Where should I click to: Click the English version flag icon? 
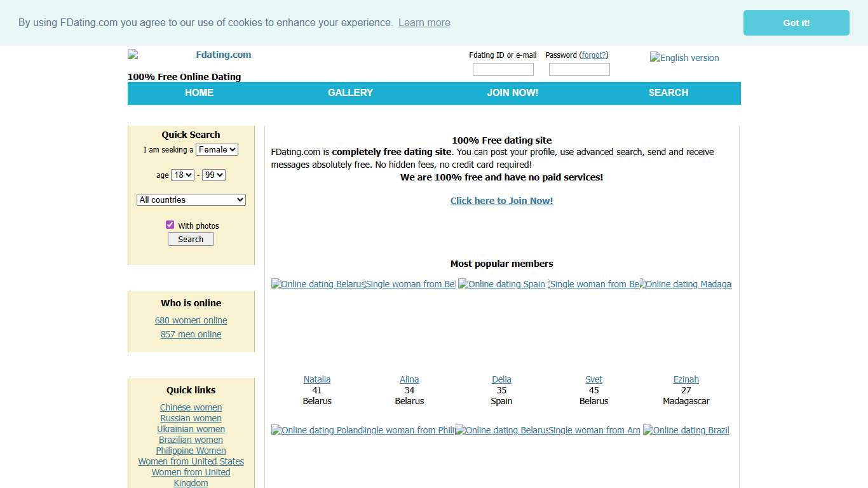click(684, 58)
